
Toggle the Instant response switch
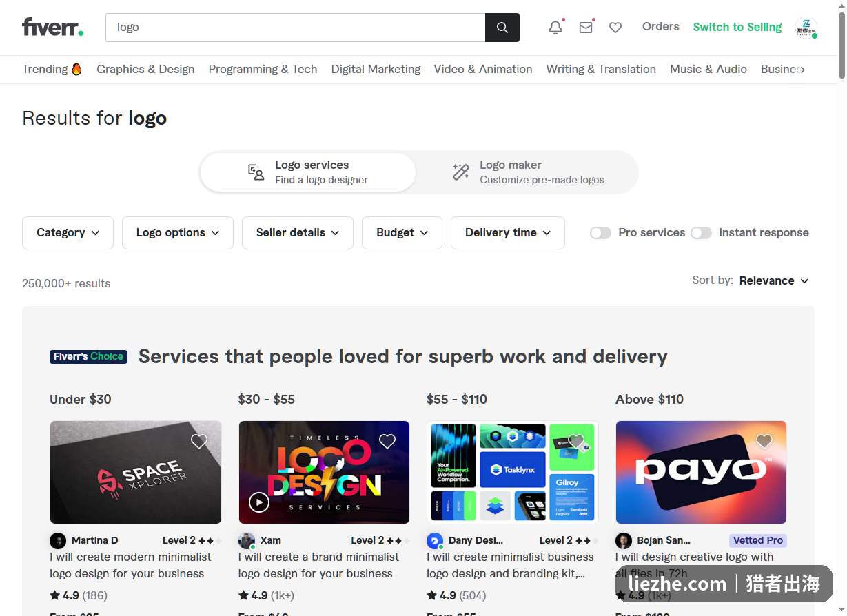(x=701, y=233)
